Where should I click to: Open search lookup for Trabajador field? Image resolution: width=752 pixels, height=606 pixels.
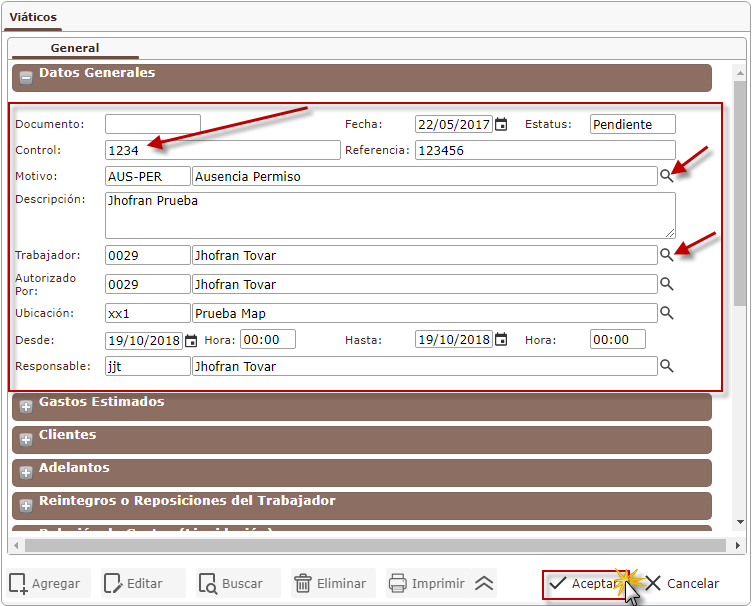click(x=666, y=255)
